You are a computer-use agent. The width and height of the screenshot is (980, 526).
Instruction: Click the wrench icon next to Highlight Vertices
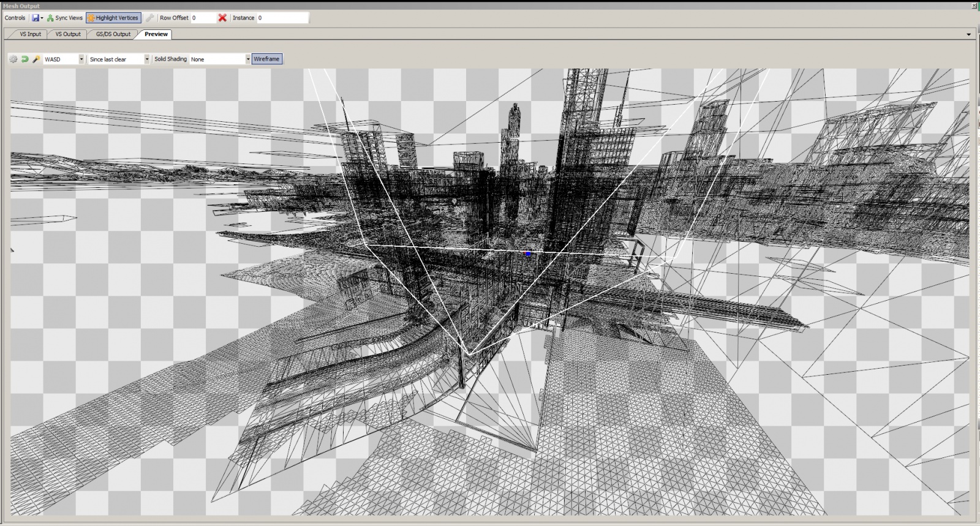point(149,18)
